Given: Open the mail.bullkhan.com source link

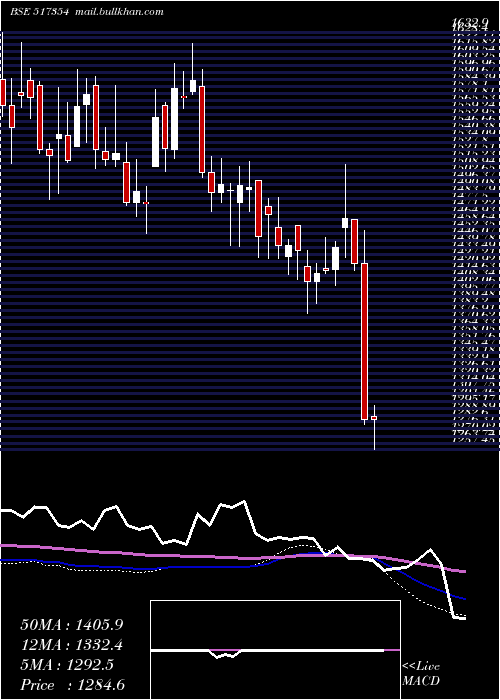Looking at the screenshot, I should pyautogui.click(x=118, y=12).
